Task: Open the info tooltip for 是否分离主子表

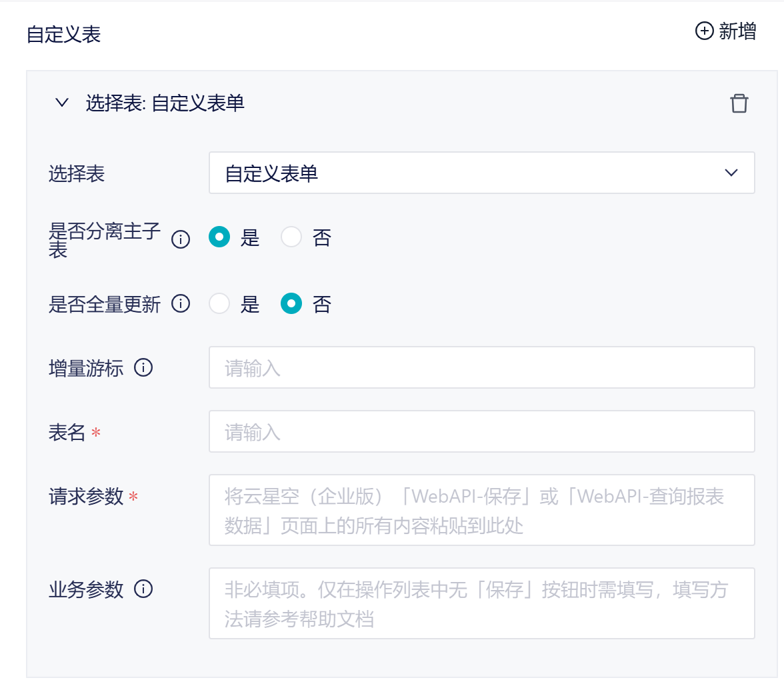Action: [x=181, y=239]
